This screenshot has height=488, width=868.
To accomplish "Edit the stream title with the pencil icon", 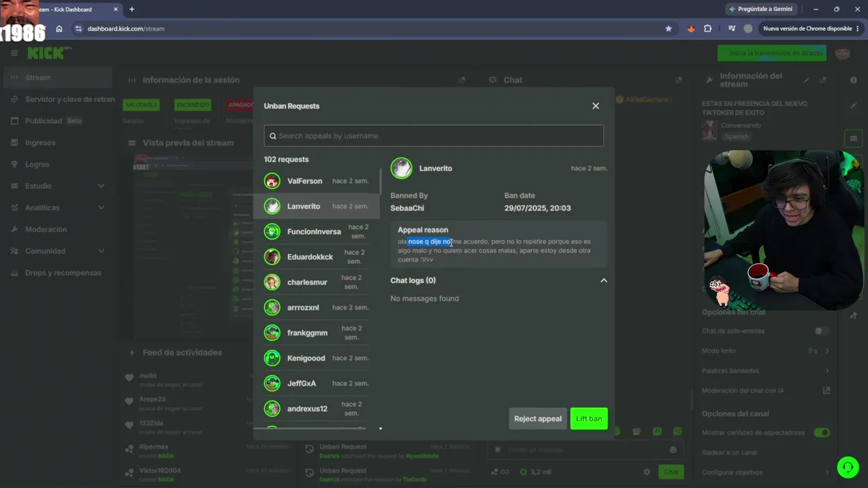I will [x=853, y=106].
